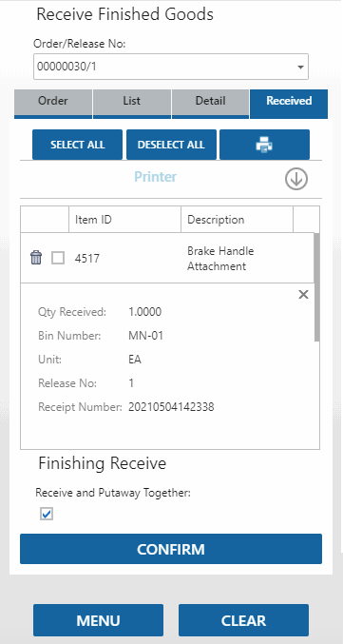Click the list's vertical scrollbar thumb
Viewport: 343px width, 644px height.
(316, 286)
